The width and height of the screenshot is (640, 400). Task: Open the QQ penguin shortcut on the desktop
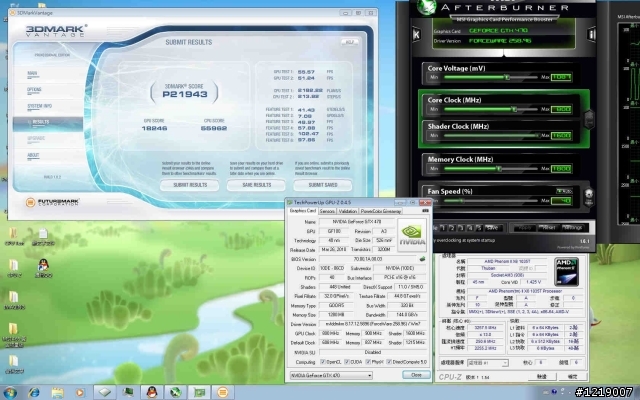click(43, 268)
